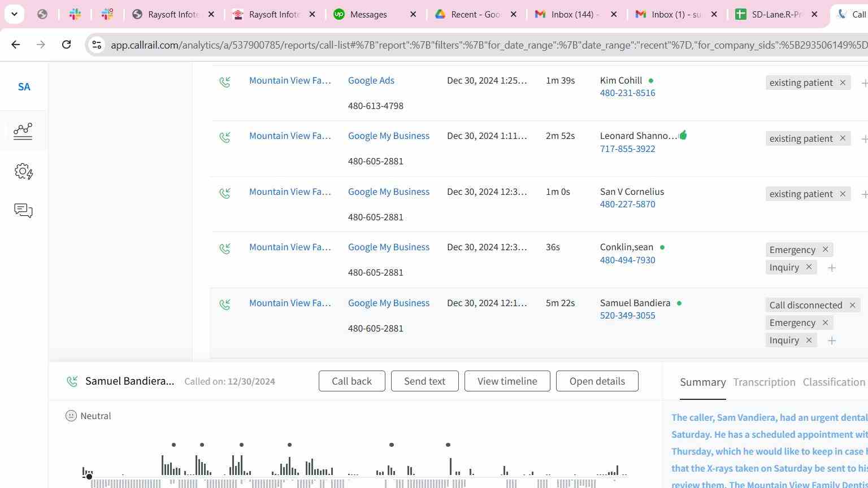Click inbound call icon for San V Cornelius row
This screenshot has height=488, width=868.
coord(225,194)
